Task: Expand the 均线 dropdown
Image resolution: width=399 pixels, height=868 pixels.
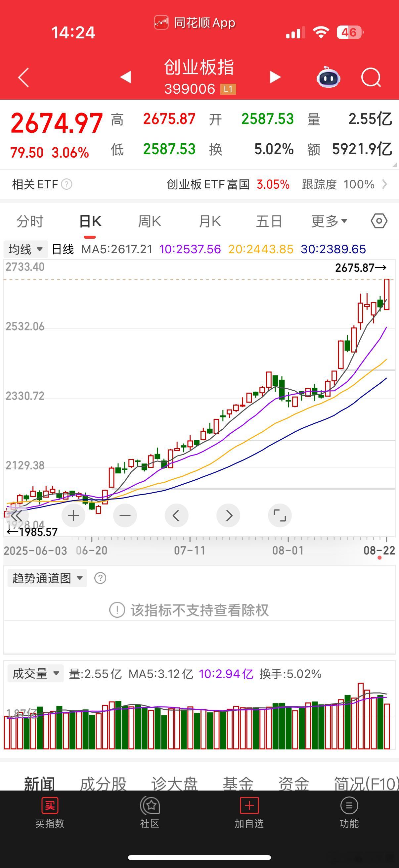Action: (x=25, y=249)
